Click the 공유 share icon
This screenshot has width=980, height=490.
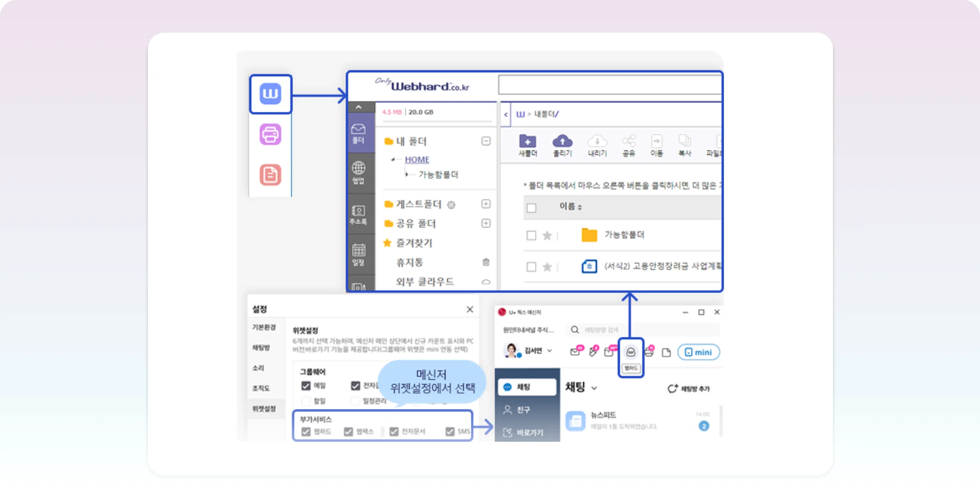coord(629,141)
